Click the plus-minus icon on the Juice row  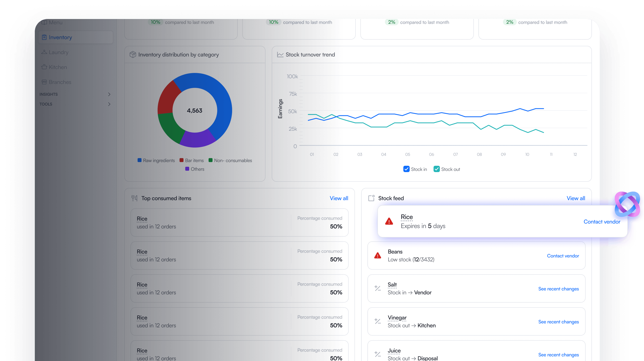[x=378, y=354]
